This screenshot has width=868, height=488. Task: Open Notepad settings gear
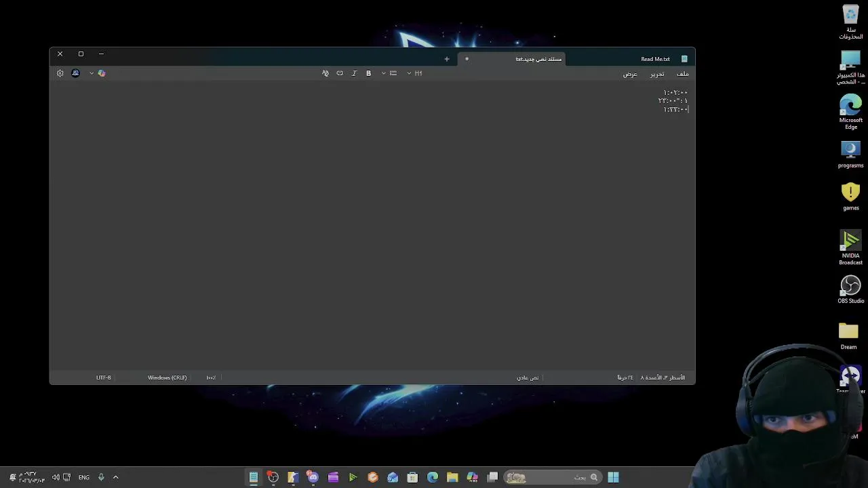coord(60,73)
